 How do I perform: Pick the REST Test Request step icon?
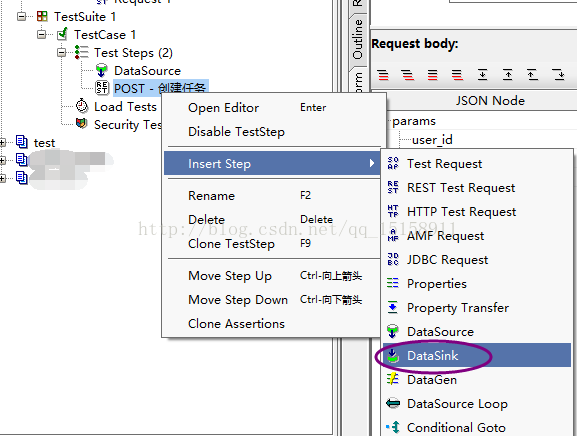[393, 187]
